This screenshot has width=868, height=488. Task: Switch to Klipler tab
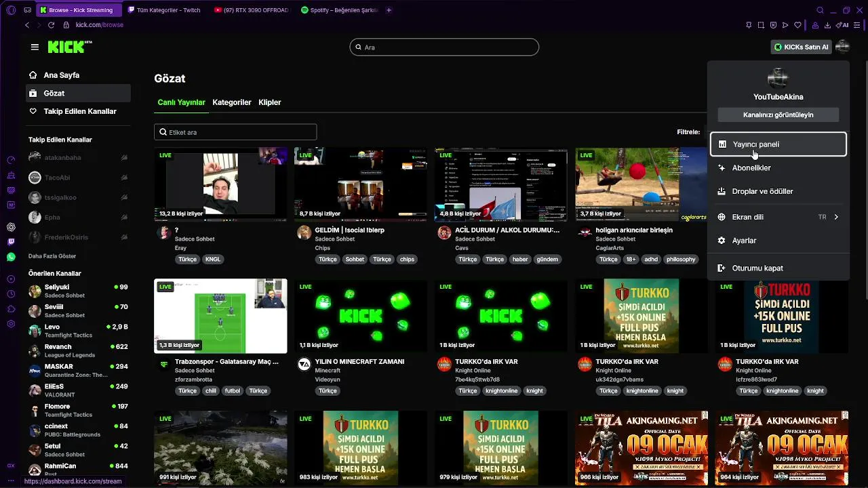coord(270,102)
